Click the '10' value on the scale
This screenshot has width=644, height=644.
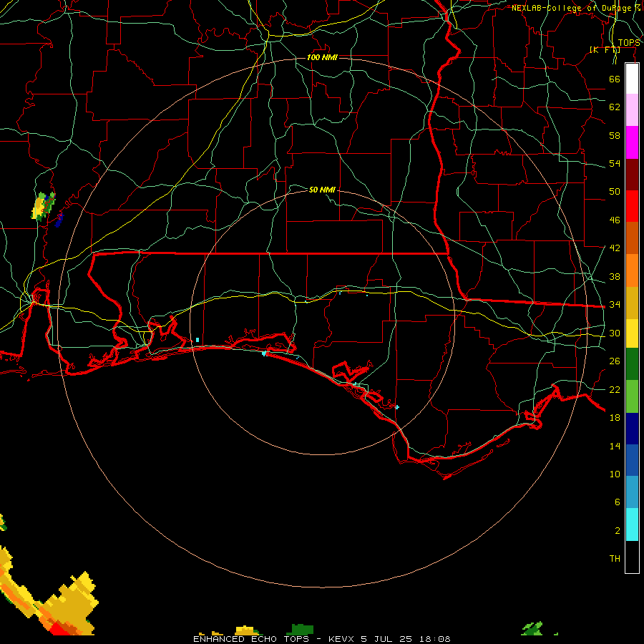tap(615, 474)
